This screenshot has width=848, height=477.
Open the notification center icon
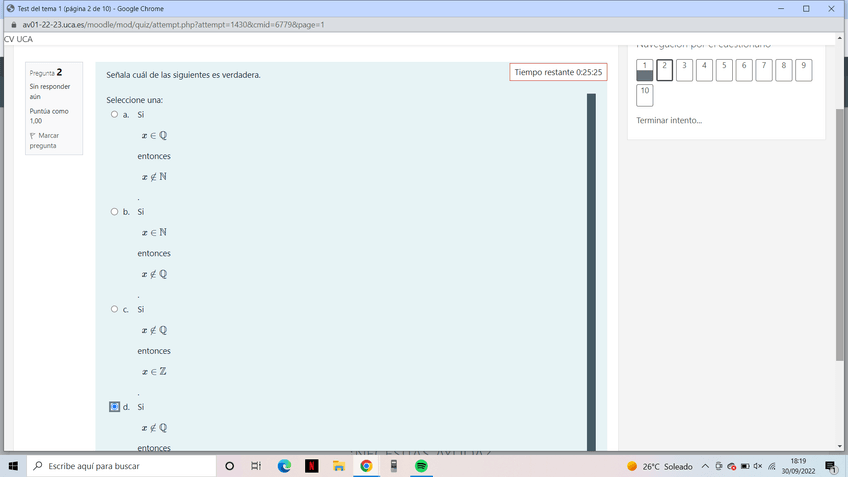coord(830,466)
